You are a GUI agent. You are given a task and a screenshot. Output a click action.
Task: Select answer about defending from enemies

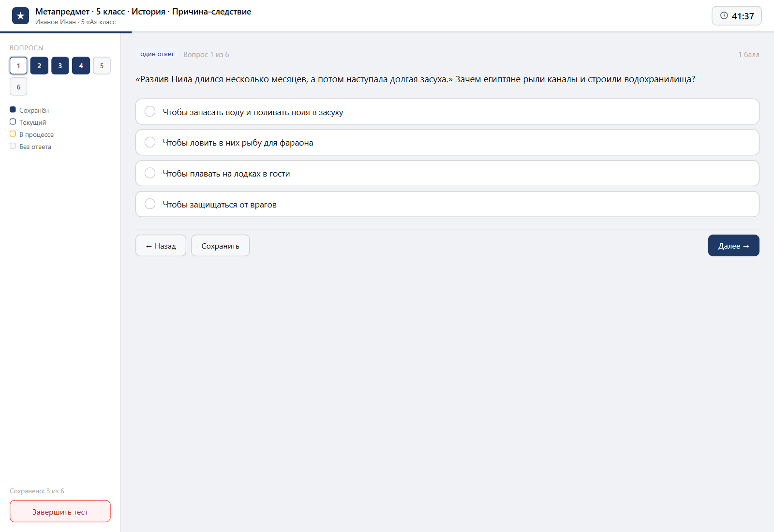447,204
